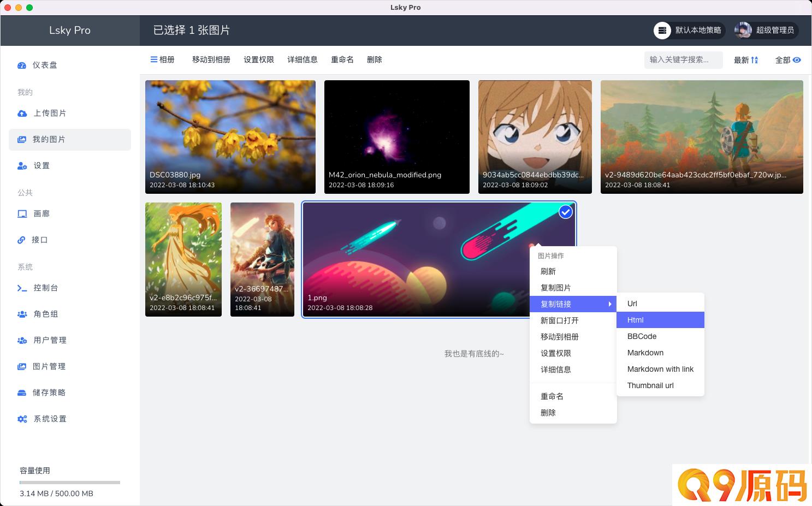Select 新窗口打开 in the context menu
Image resolution: width=812 pixels, height=506 pixels.
pos(573,320)
